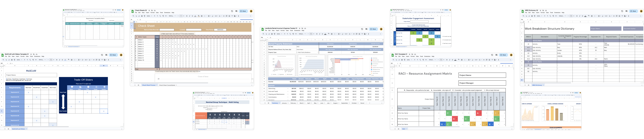644x139 pixels.
Task: Format as currency in Landlords Rental Tracker
Action: (x=285, y=34)
